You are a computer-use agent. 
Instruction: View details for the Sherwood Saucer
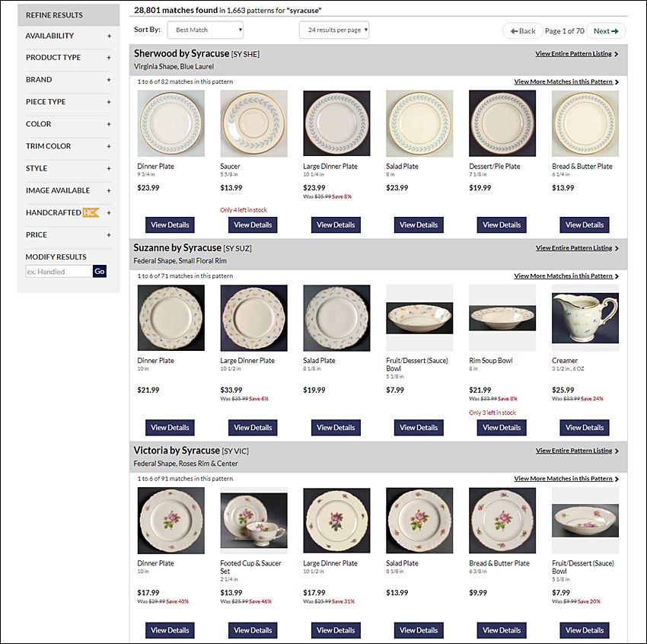253,225
